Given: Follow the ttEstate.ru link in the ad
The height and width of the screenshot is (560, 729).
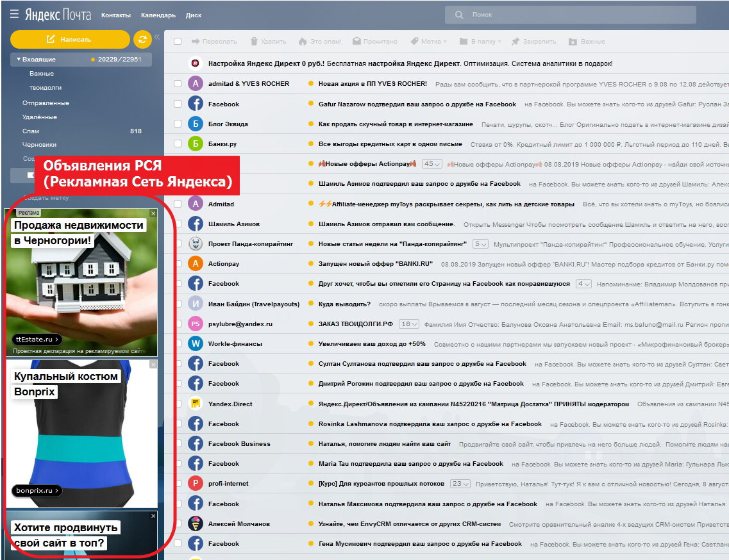Looking at the screenshot, I should (x=37, y=339).
